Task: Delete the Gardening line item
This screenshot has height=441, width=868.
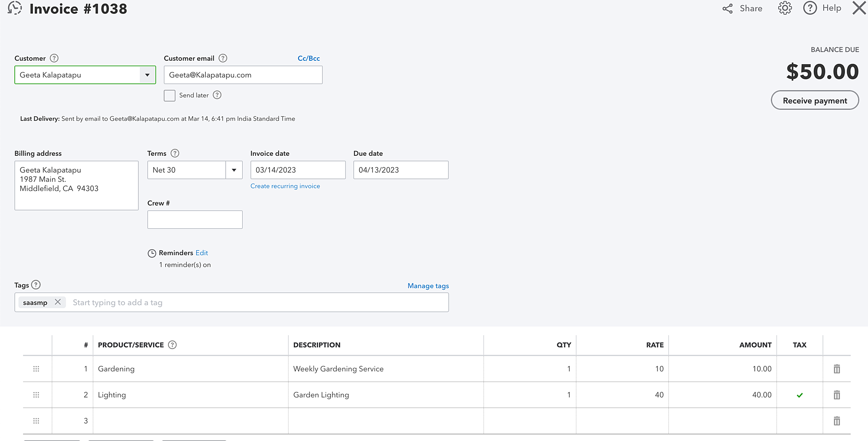Action: 837,369
